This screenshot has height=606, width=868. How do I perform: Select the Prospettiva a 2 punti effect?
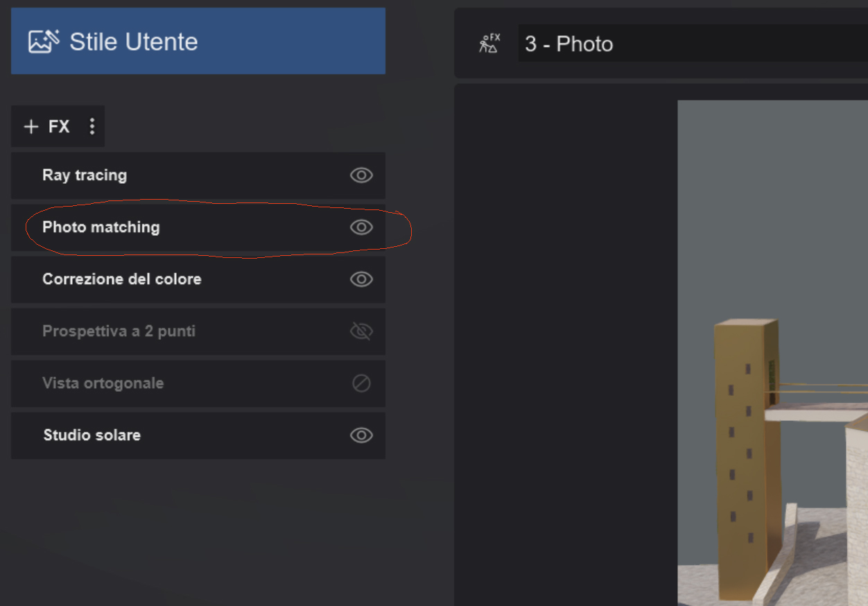point(198,331)
